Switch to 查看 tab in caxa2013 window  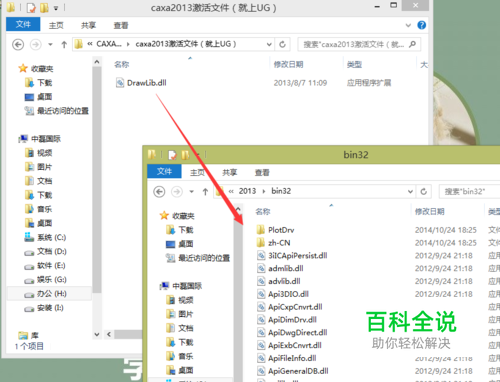[121, 25]
